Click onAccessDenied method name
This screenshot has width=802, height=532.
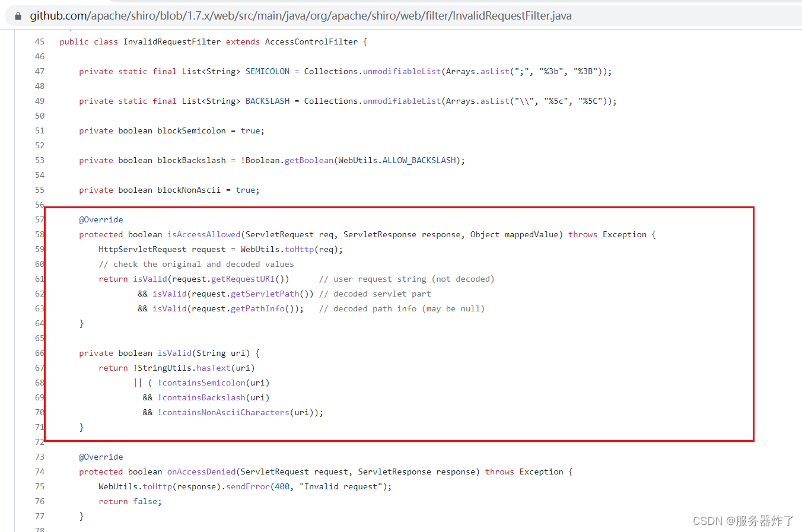tap(202, 472)
